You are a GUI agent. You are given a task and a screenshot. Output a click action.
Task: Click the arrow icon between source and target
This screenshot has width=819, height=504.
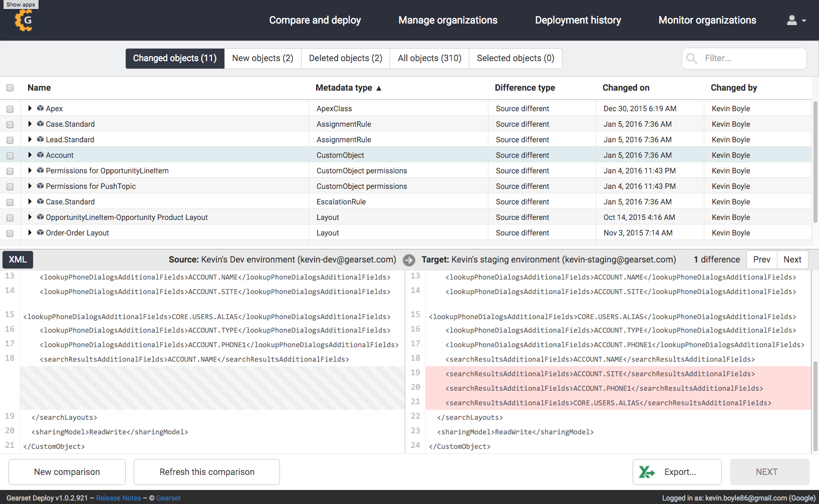tap(409, 260)
